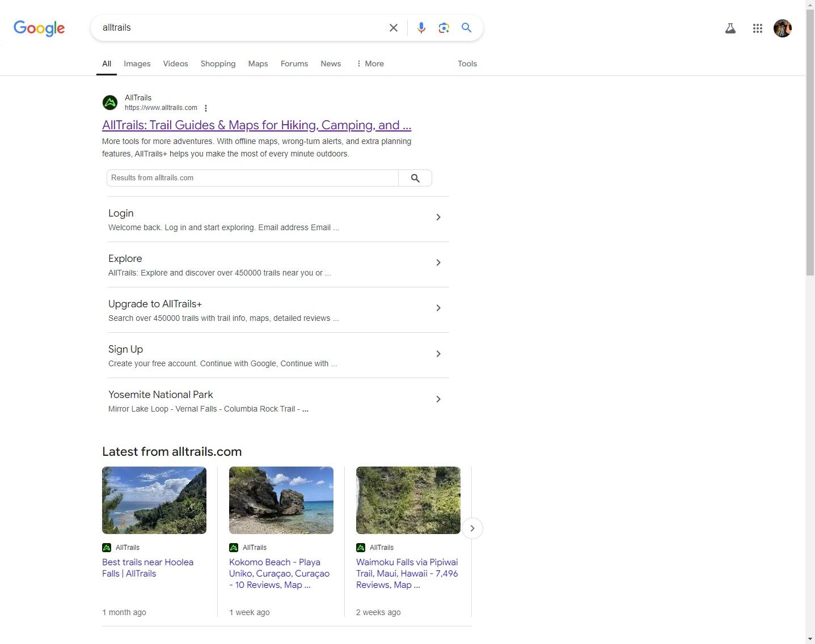Switch to the Images tab
Image resolution: width=815 pixels, height=644 pixels.
pos(137,63)
